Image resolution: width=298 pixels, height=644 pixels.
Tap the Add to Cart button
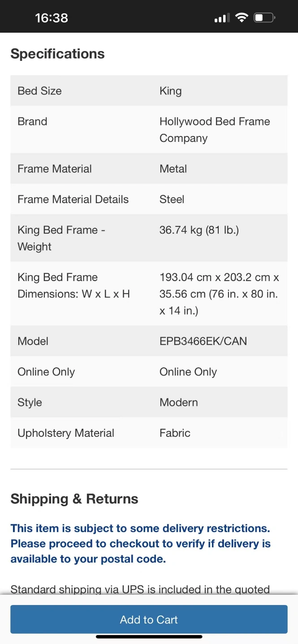coord(149,619)
